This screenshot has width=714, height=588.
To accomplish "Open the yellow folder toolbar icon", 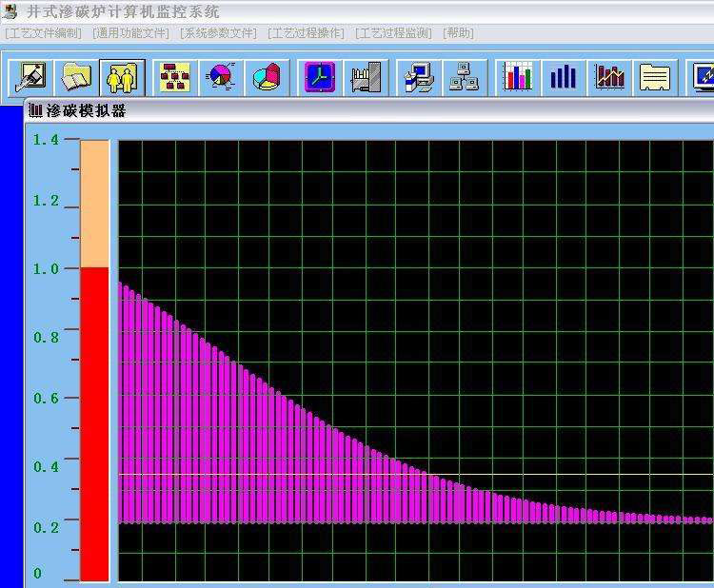I will [76, 77].
